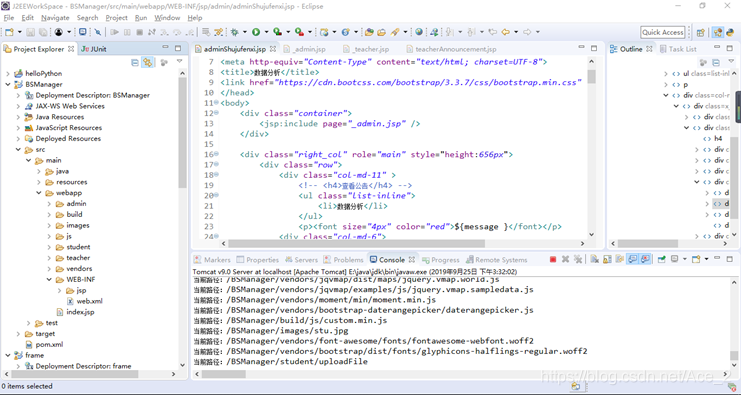Click Open Console icon in Console toolbar

coord(696,259)
